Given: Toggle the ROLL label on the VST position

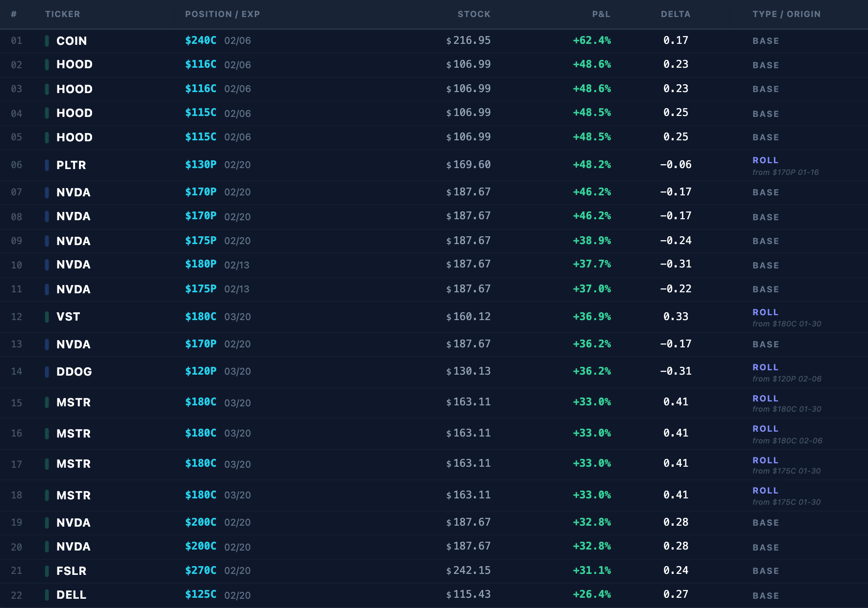Looking at the screenshot, I should click(765, 312).
